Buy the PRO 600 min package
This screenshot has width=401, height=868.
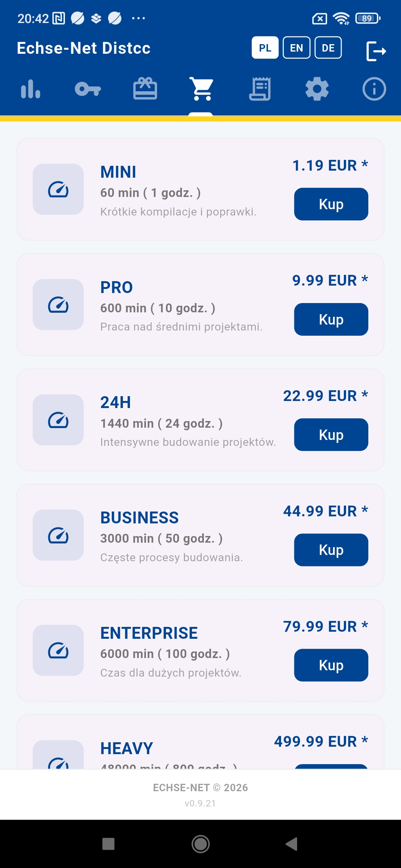331,319
